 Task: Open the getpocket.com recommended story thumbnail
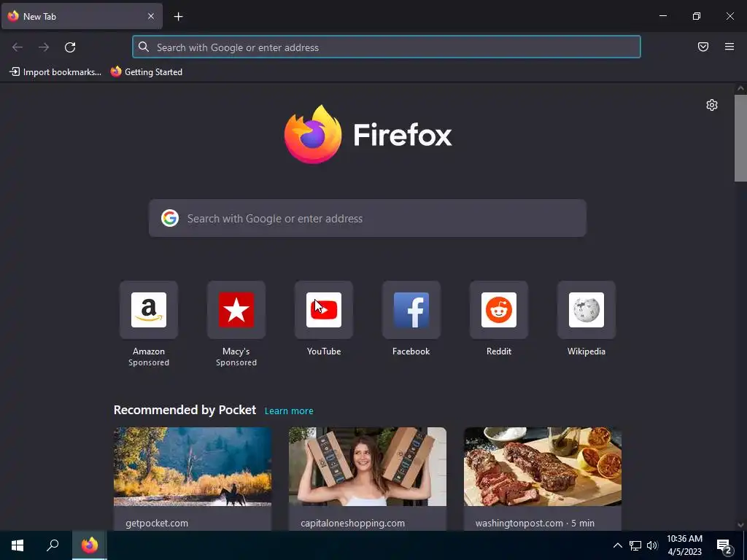(x=193, y=467)
